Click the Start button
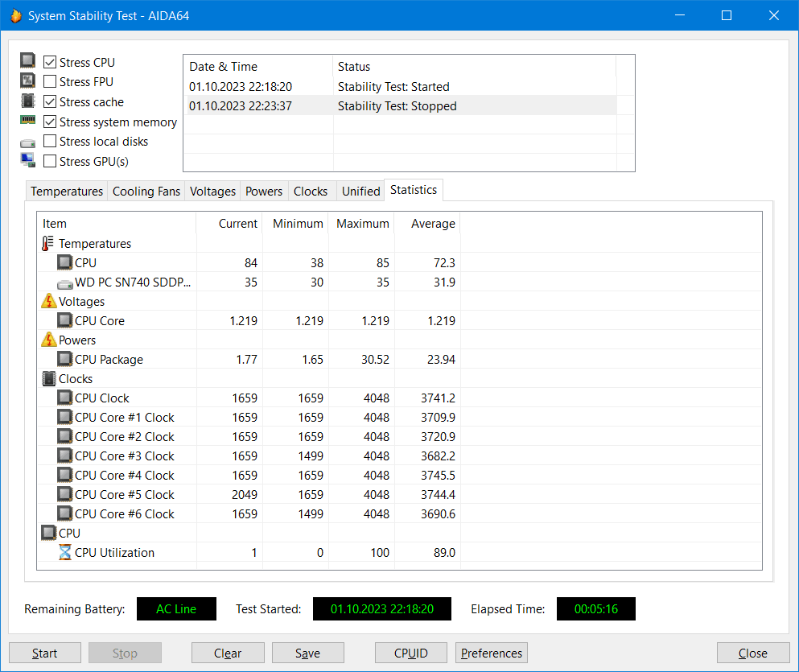This screenshot has height=672, width=799. [x=45, y=653]
